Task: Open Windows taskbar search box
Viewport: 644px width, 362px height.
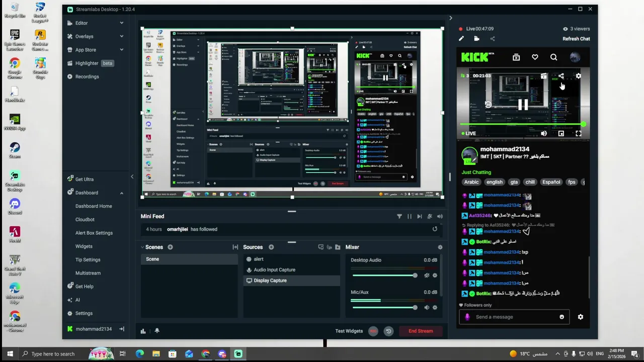Action: coord(53,354)
